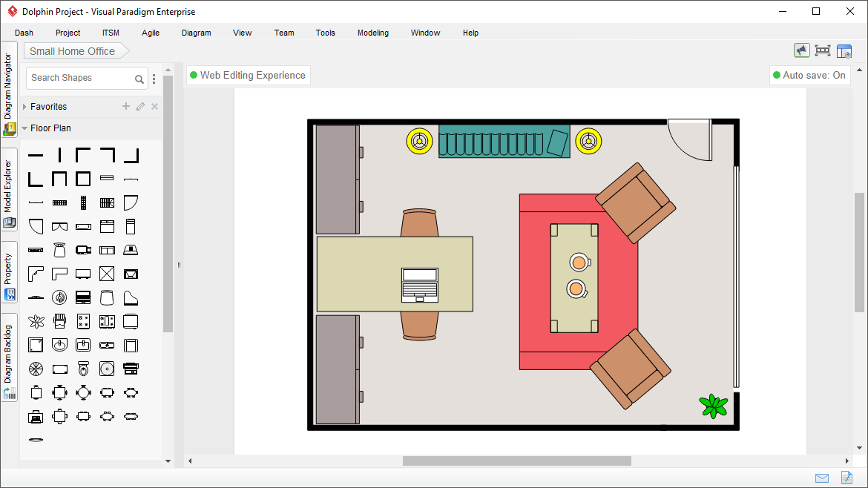Expand the Favorites section
This screenshot has width=868, height=488.
(24, 106)
